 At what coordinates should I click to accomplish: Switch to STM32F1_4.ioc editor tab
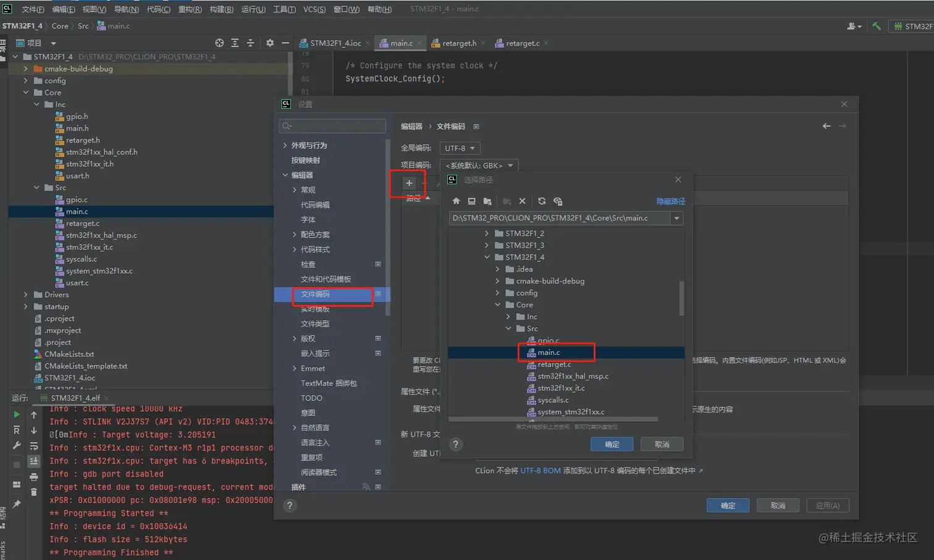click(334, 43)
